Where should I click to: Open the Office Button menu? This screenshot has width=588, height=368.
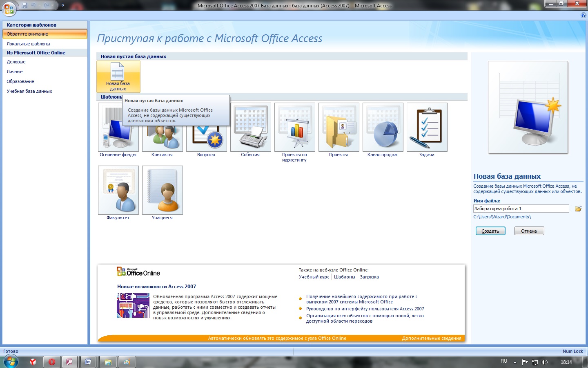click(x=9, y=9)
